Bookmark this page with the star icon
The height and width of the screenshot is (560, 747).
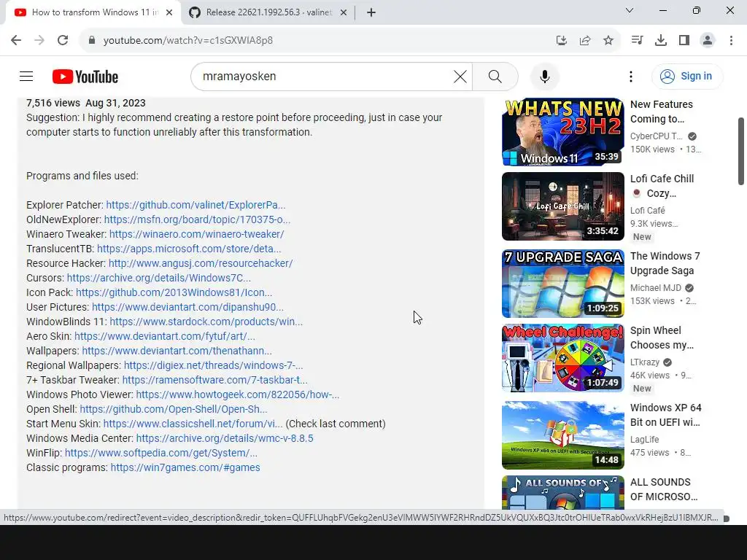(x=608, y=41)
